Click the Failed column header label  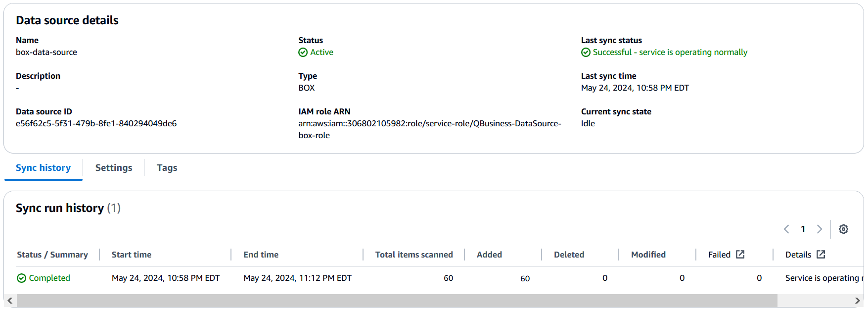tap(719, 255)
